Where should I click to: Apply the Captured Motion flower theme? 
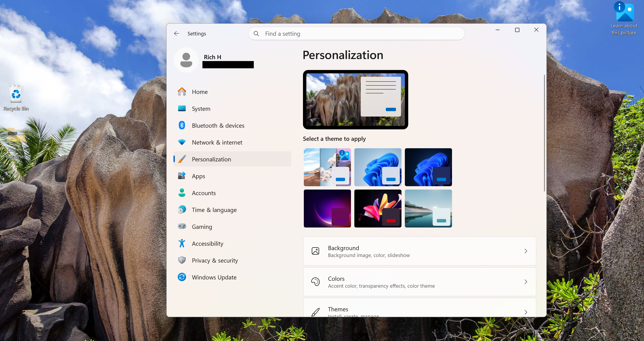(x=378, y=208)
